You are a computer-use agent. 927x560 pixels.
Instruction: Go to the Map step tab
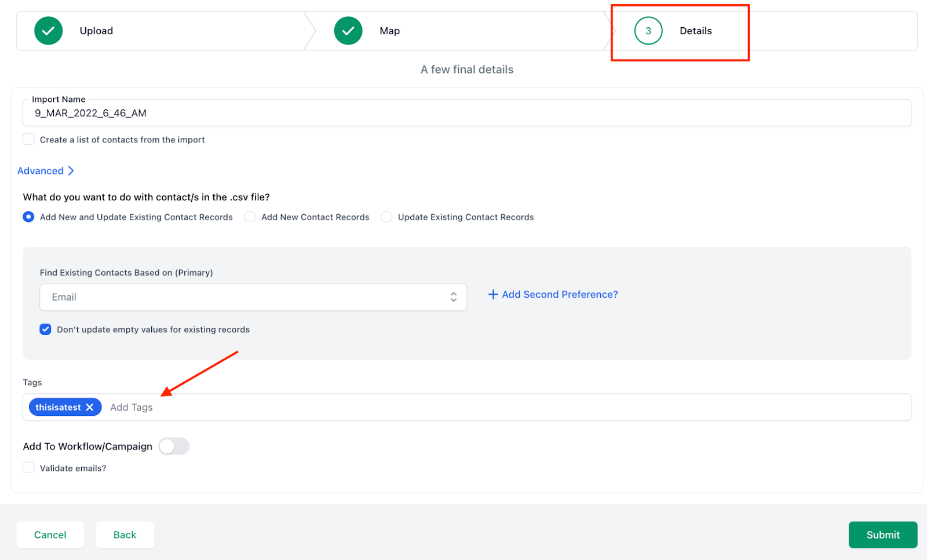(x=389, y=31)
